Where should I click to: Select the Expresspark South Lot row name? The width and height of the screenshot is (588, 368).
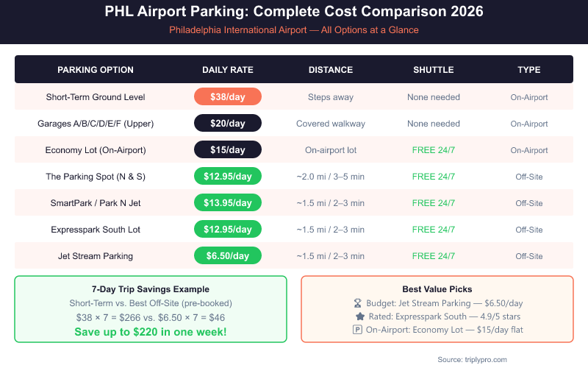[96, 230]
